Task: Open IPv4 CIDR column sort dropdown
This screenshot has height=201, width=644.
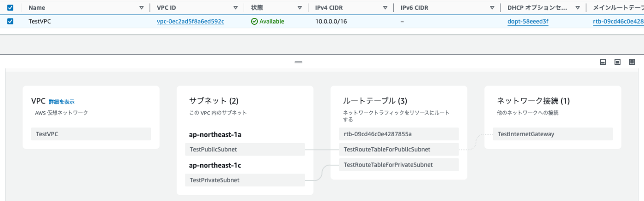Action: pos(385,8)
